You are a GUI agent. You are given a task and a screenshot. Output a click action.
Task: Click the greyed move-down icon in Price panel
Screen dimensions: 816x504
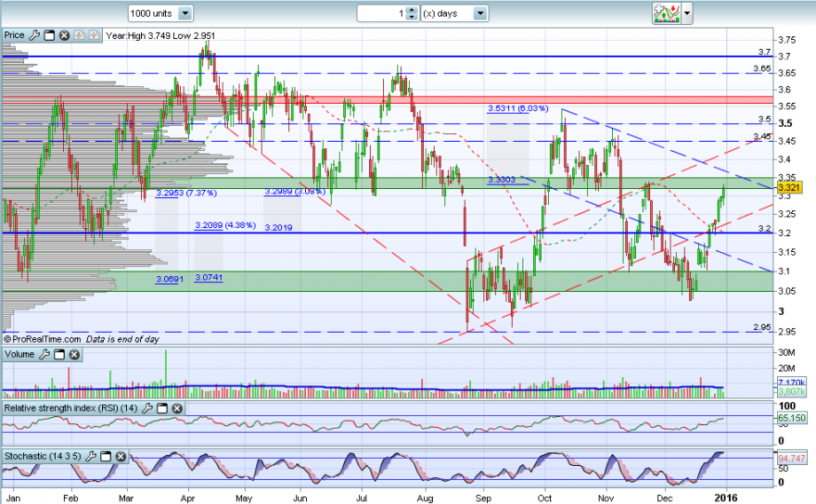(x=79, y=35)
